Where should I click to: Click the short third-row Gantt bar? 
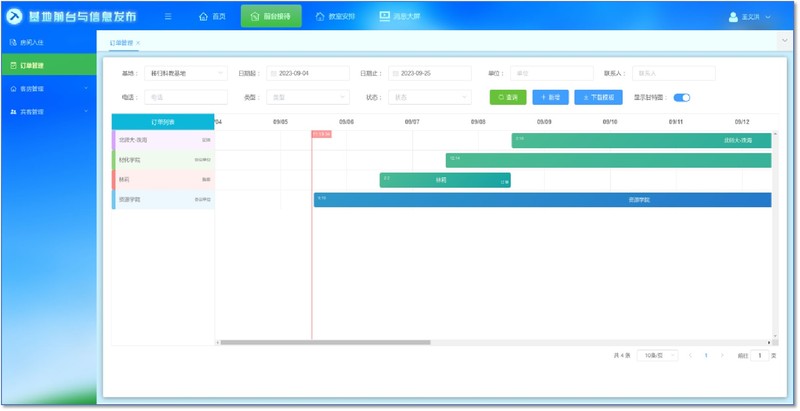point(445,180)
